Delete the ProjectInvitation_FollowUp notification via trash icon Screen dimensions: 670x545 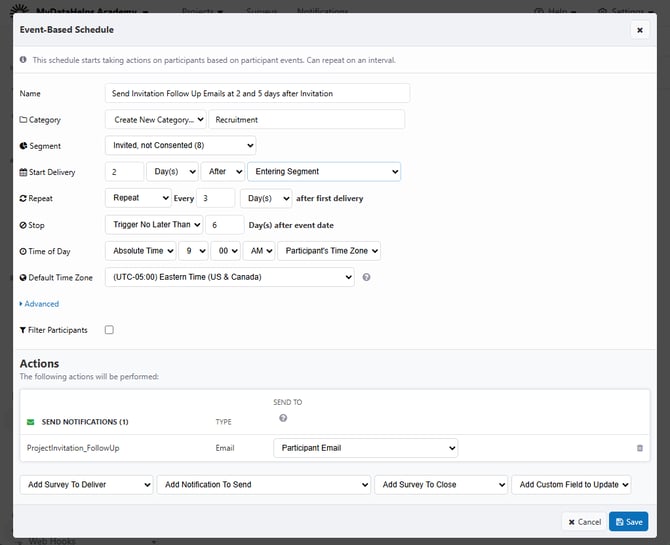(640, 448)
